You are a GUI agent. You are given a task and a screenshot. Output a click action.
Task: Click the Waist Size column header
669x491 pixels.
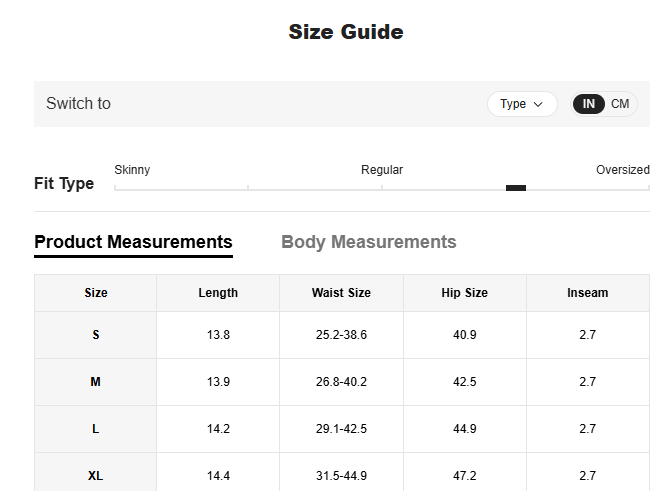tap(341, 293)
